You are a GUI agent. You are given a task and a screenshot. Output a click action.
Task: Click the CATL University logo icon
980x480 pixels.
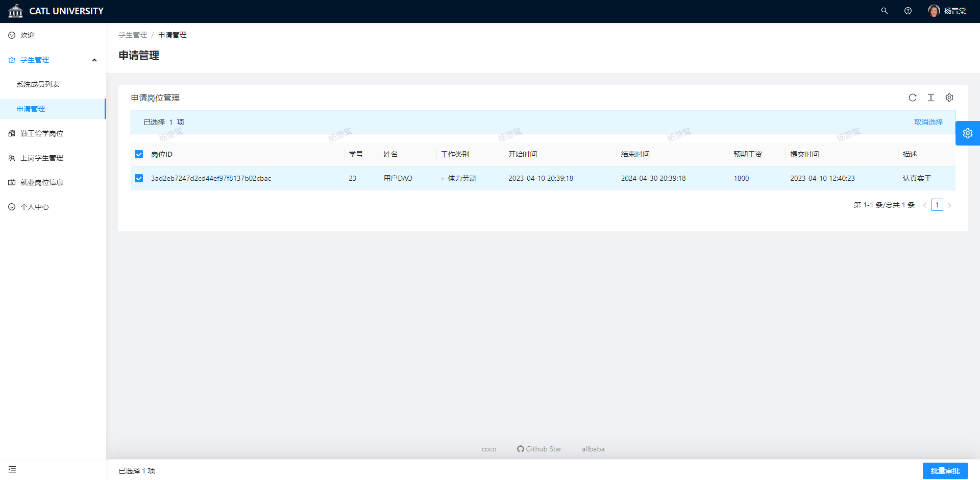point(16,11)
